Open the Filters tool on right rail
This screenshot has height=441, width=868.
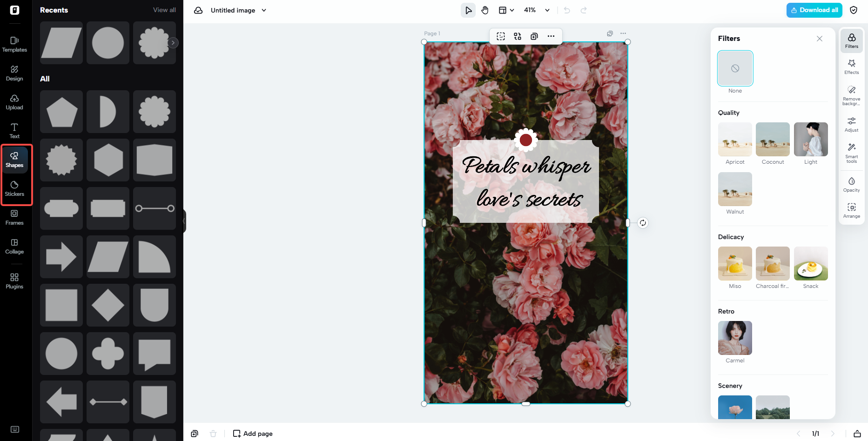click(852, 41)
